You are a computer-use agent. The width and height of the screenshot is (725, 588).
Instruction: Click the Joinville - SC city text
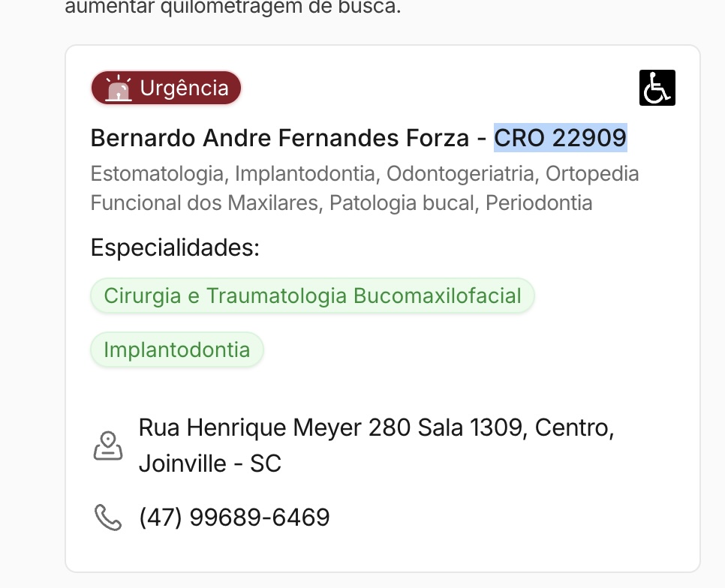pos(209,463)
